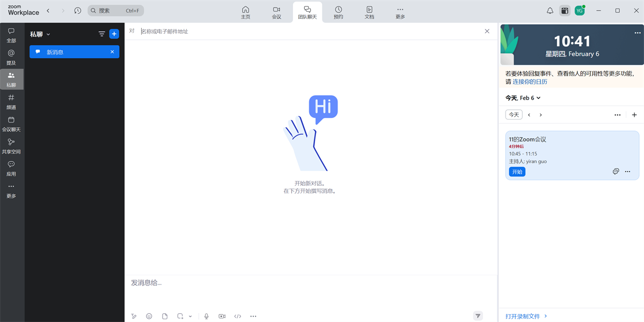
Task: Open the filter icon in the 私聊 panel
Action: [101, 34]
